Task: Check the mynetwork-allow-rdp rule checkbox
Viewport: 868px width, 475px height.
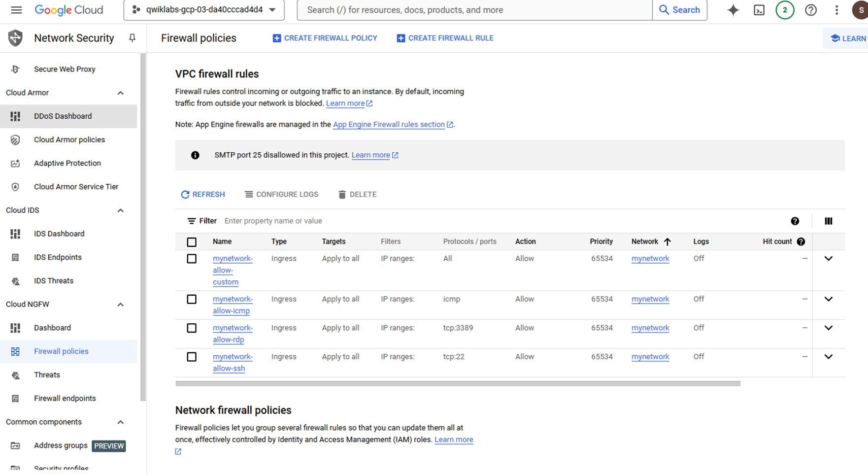Action: tap(192, 328)
